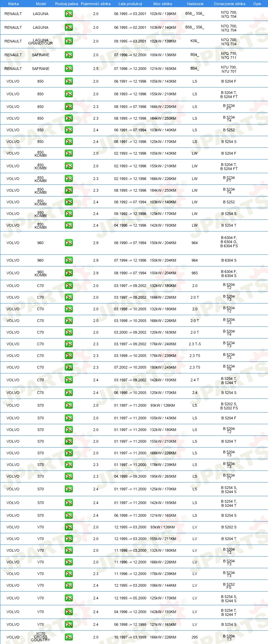Click fuel icon in C70 2.4 125kW/170KM row
This screenshot has height=644, width=268.
[69, 393]
